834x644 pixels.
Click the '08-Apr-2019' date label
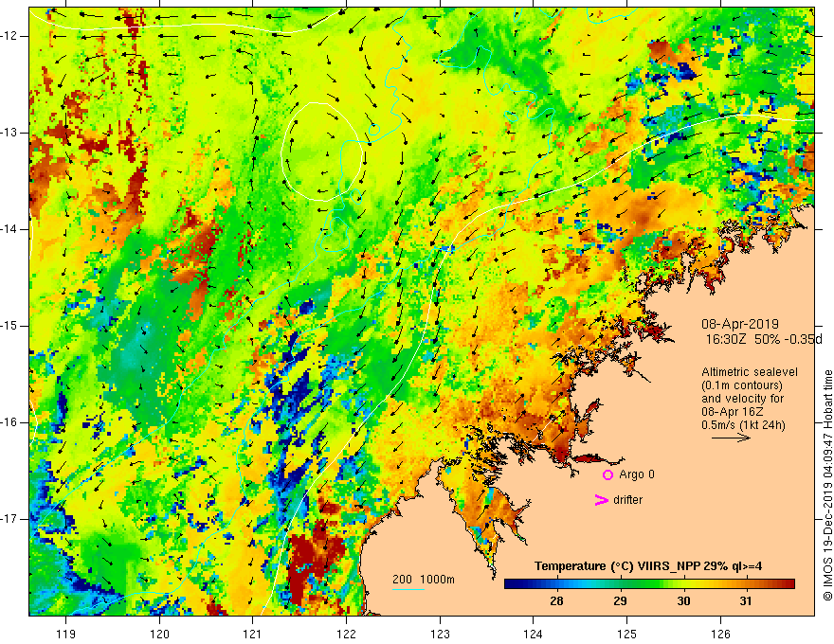(740, 324)
